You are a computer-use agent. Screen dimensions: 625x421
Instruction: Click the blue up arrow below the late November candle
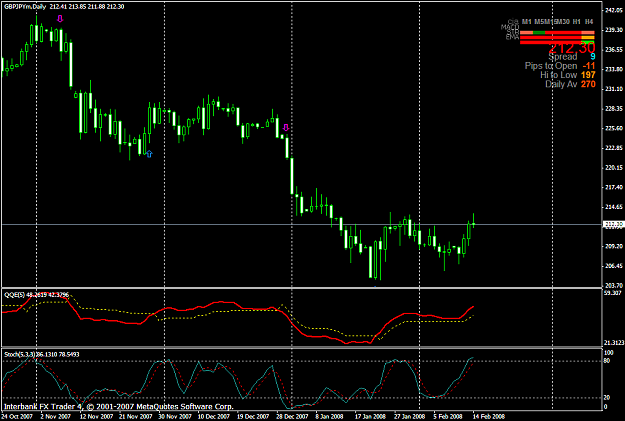point(149,154)
